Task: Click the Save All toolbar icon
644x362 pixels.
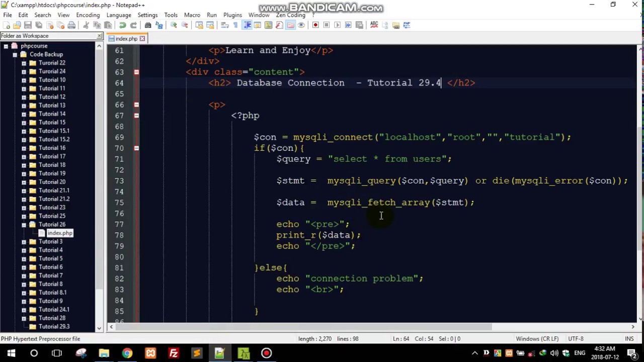Action: point(39,25)
